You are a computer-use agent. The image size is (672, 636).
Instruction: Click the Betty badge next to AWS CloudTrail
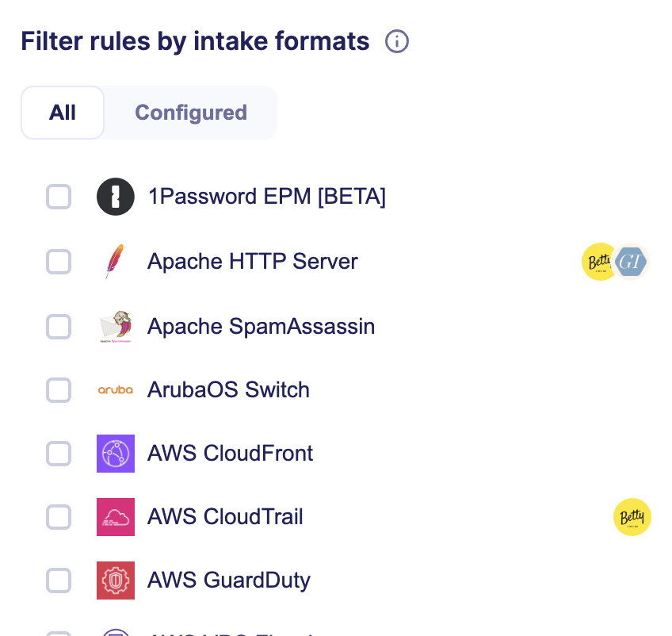pos(632,516)
